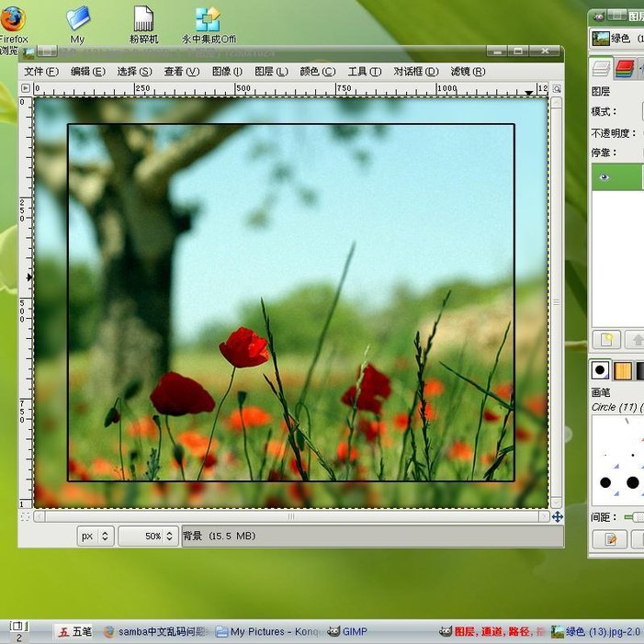Viewport: 644px width, 644px height.
Task: Switch to samba中文乱码问题 Firefox taskbar item
Action: pyautogui.click(x=157, y=631)
